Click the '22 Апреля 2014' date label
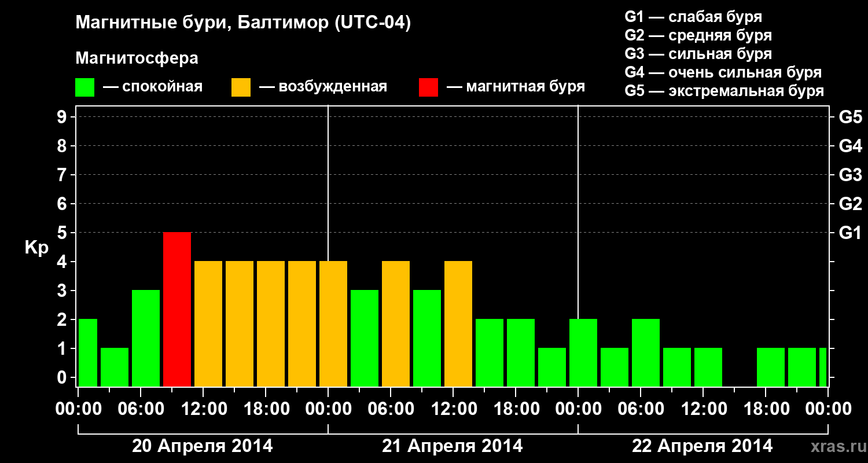The width and height of the screenshot is (868, 463). (703, 446)
